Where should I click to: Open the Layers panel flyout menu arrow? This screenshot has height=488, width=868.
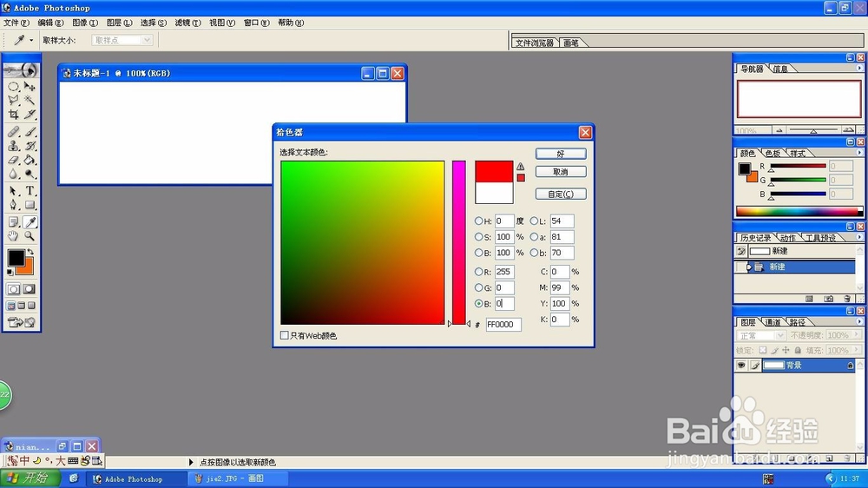tap(859, 321)
